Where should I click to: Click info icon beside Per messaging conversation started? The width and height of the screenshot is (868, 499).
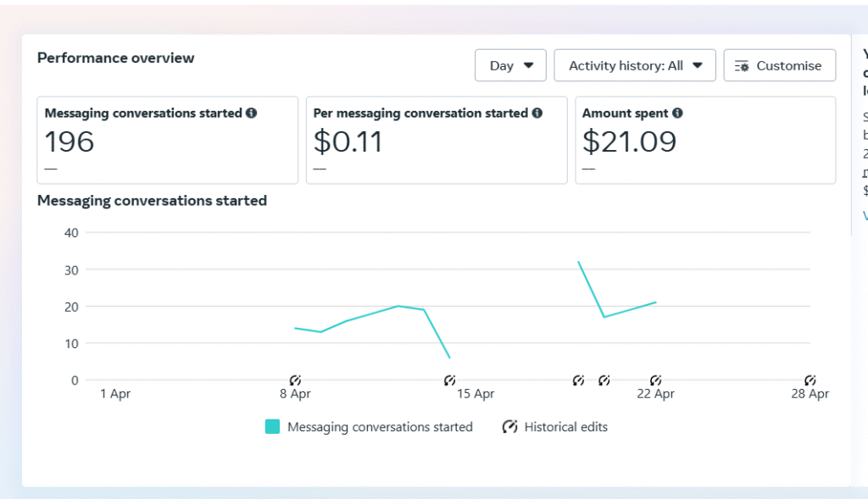coord(536,114)
